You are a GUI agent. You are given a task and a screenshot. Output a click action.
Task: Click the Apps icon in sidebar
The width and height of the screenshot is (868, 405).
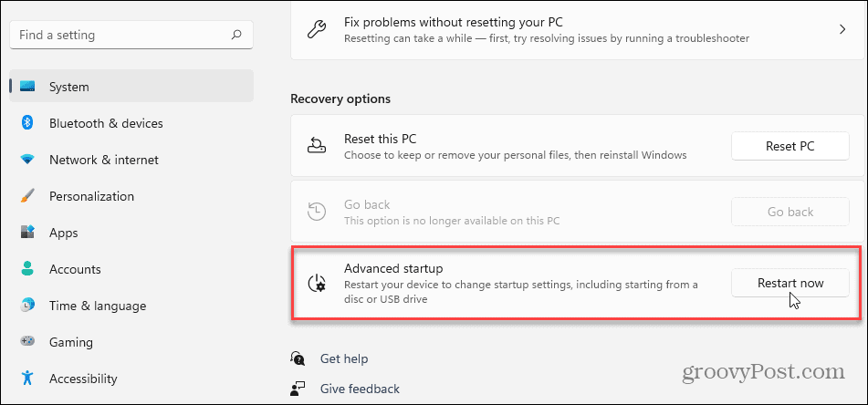(x=27, y=233)
